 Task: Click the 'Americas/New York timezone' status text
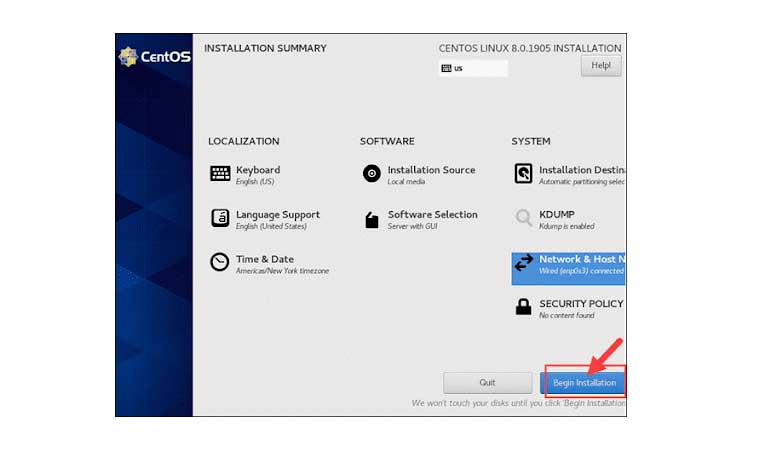[x=283, y=271]
